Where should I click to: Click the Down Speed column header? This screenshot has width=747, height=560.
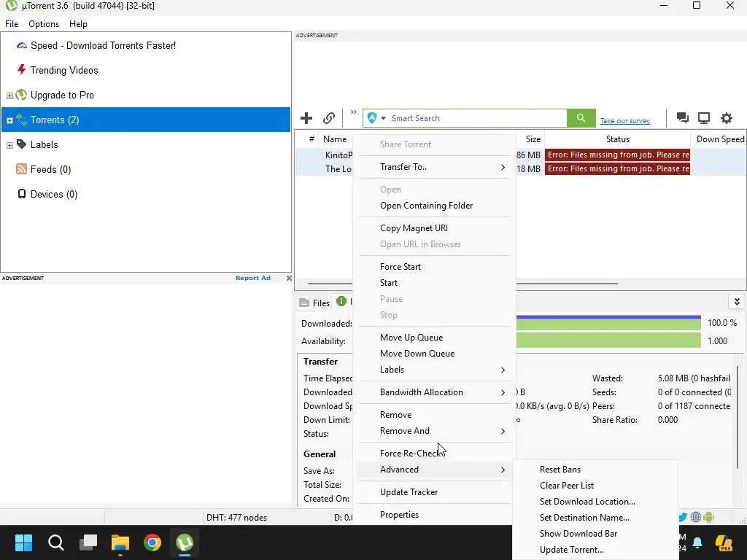[x=720, y=139]
